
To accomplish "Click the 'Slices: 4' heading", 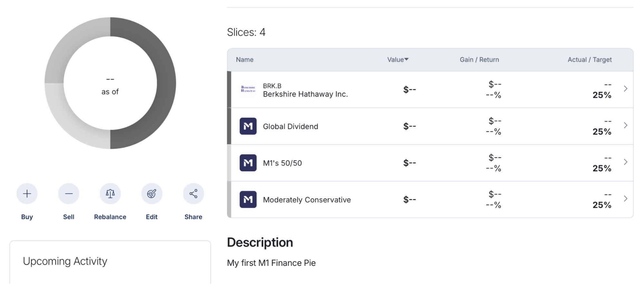I will click(x=246, y=32).
